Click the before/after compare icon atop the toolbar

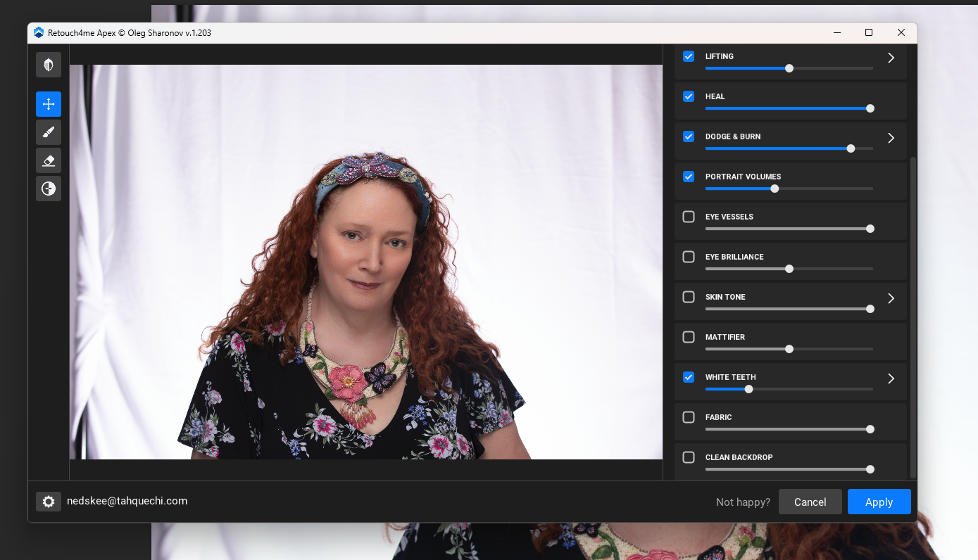[x=49, y=65]
